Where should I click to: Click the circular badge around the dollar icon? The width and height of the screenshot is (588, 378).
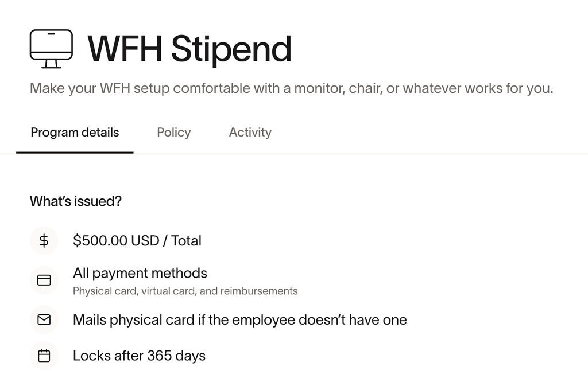[44, 240]
